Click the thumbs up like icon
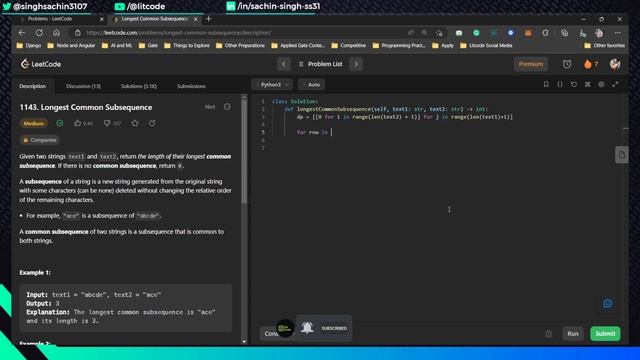The height and width of the screenshot is (360, 640). pos(78,123)
